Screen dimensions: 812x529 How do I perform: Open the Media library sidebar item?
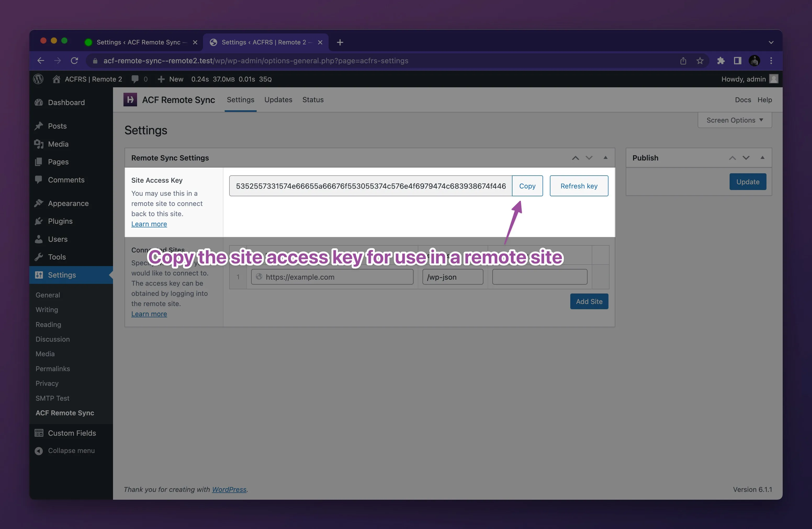click(58, 144)
